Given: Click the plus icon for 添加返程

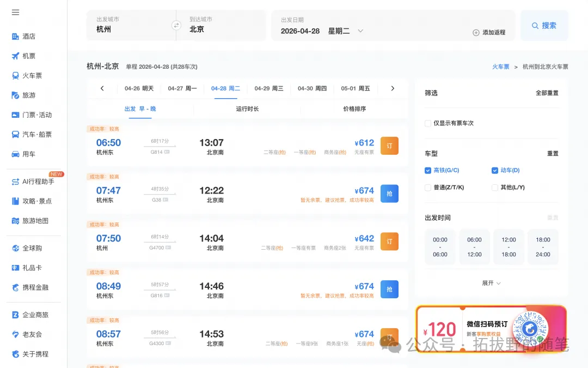Looking at the screenshot, I should click(476, 33).
